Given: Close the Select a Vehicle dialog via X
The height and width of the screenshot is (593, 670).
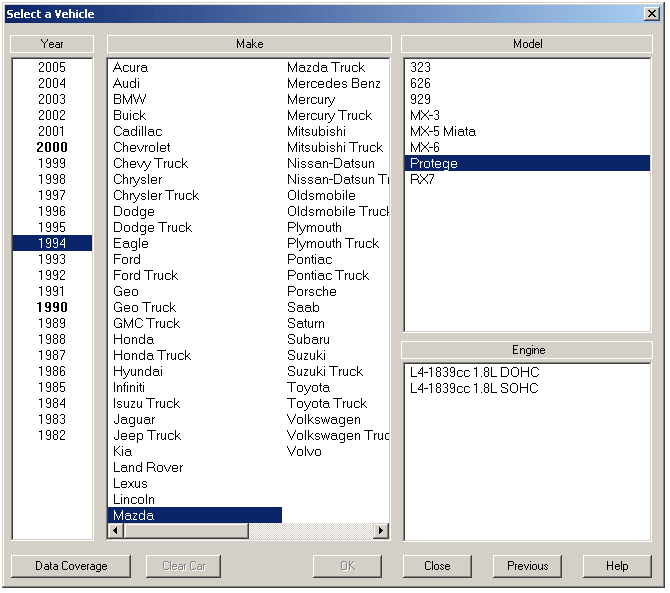Looking at the screenshot, I should [x=652, y=14].
